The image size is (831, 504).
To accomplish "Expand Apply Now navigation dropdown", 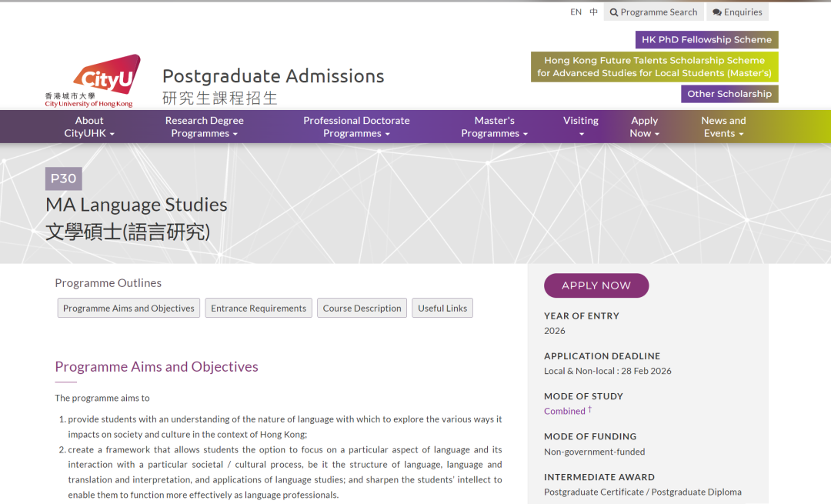I will 644,127.
